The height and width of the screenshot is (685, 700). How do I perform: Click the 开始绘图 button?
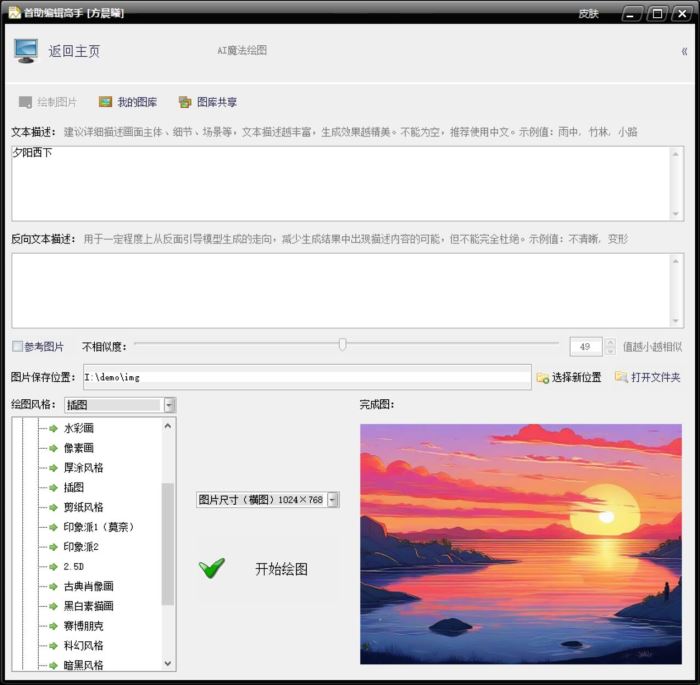(x=281, y=569)
